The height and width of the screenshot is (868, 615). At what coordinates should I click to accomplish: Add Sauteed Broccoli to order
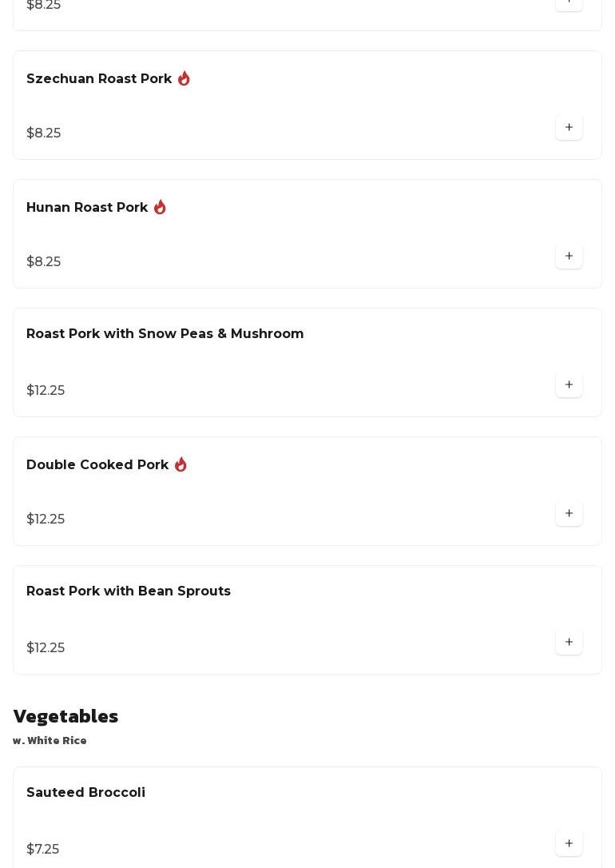click(x=569, y=843)
